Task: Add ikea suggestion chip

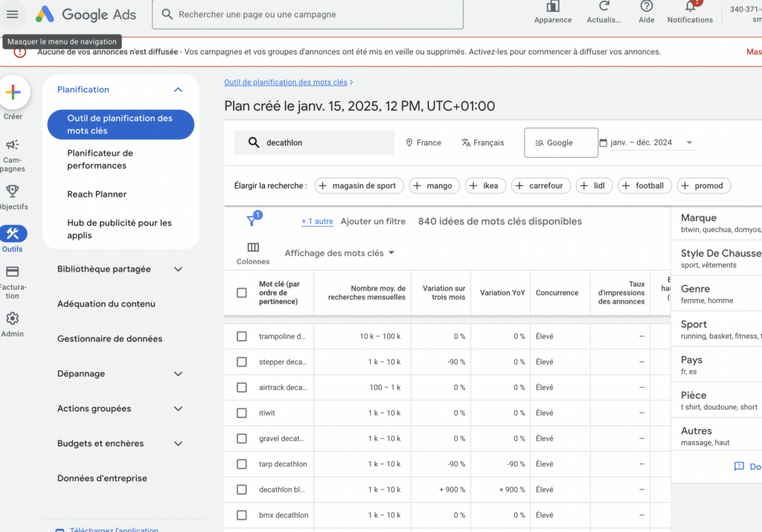Action: click(x=485, y=185)
